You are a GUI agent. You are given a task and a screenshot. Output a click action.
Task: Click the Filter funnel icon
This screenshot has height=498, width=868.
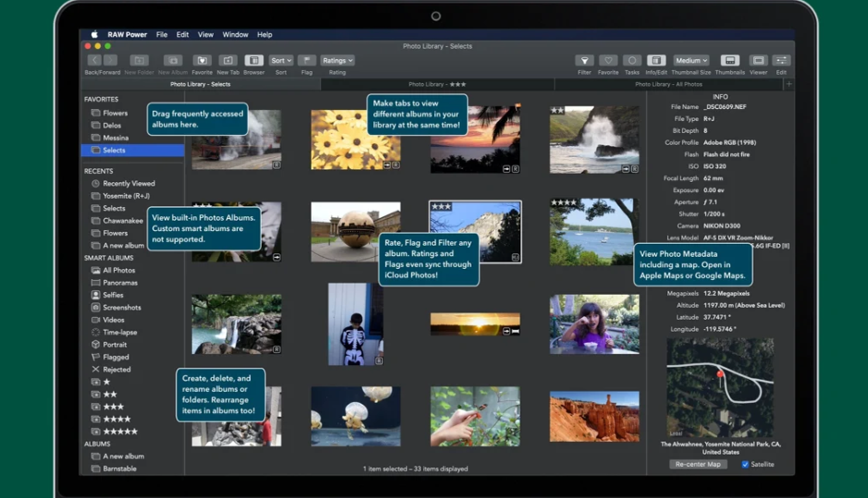tap(584, 61)
